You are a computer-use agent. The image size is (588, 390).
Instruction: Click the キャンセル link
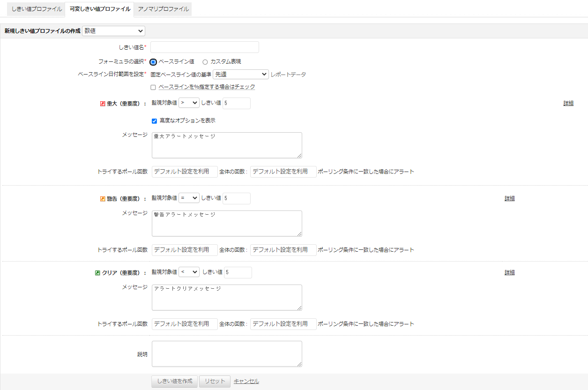point(246,382)
